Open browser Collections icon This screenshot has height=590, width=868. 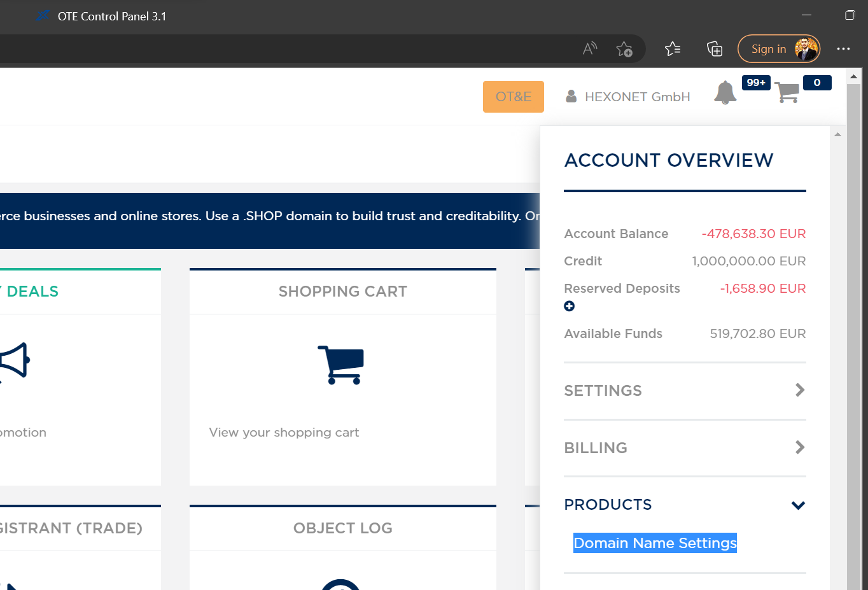[715, 49]
